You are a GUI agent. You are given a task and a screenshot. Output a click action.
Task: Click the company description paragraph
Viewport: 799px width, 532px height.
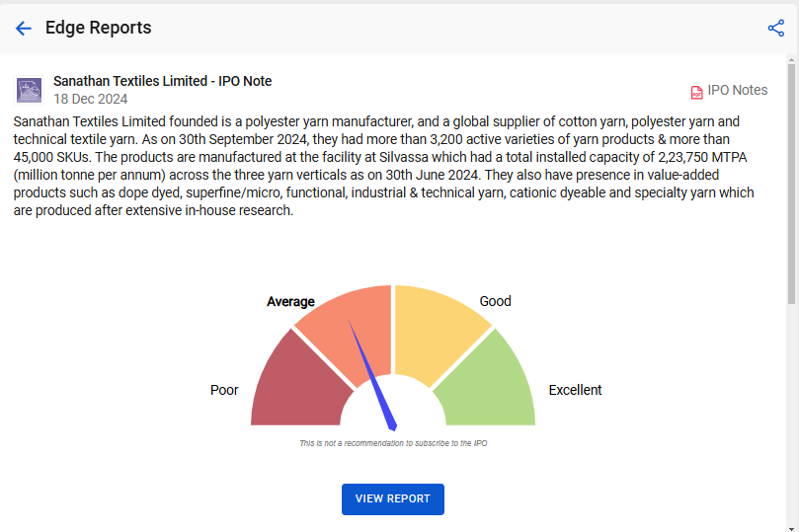coord(384,166)
